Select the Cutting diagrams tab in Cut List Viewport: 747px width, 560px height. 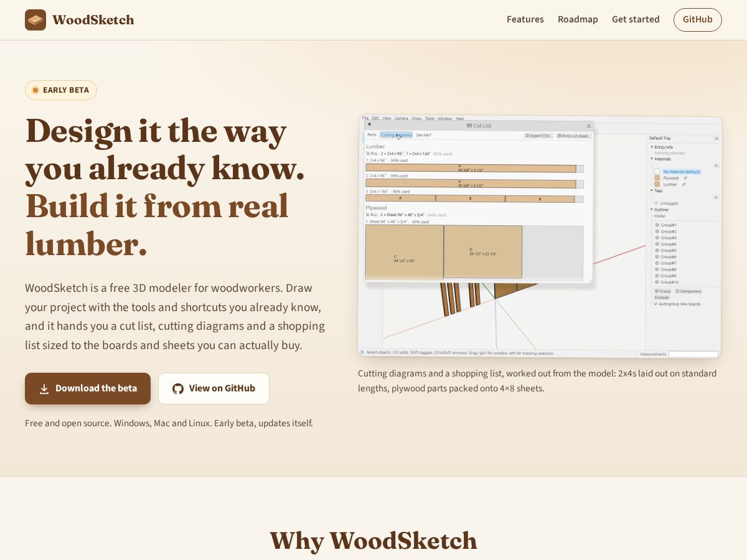pyautogui.click(x=397, y=135)
